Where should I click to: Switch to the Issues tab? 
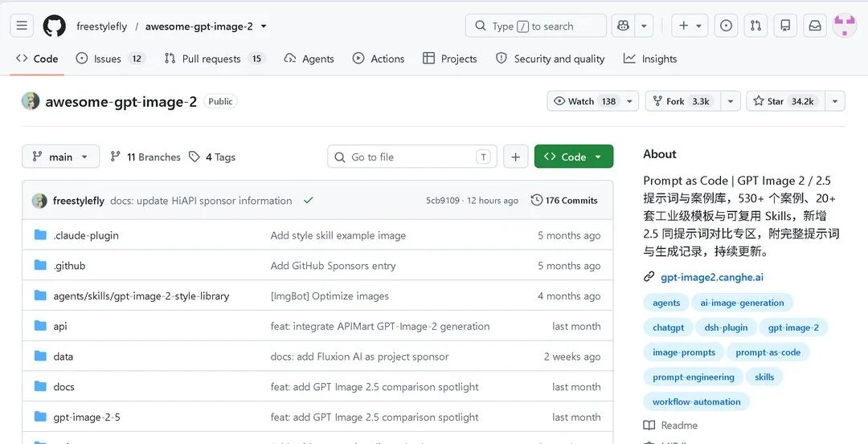(x=110, y=59)
